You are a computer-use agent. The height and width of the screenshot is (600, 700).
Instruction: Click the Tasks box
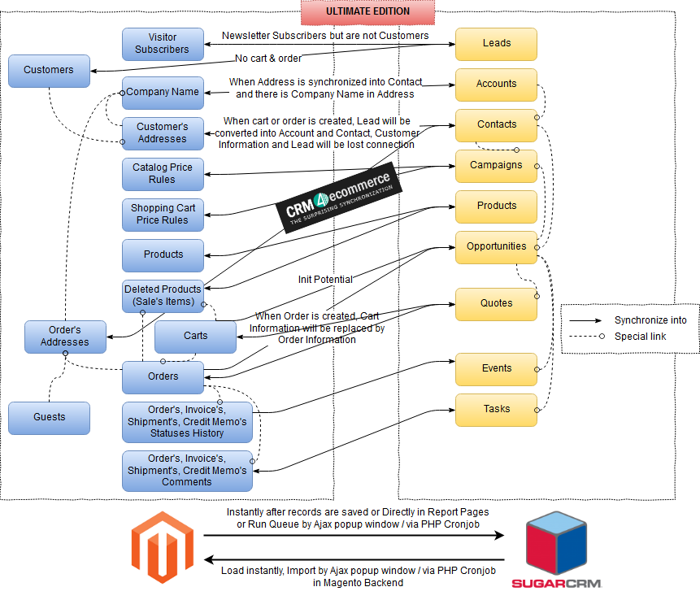(496, 410)
